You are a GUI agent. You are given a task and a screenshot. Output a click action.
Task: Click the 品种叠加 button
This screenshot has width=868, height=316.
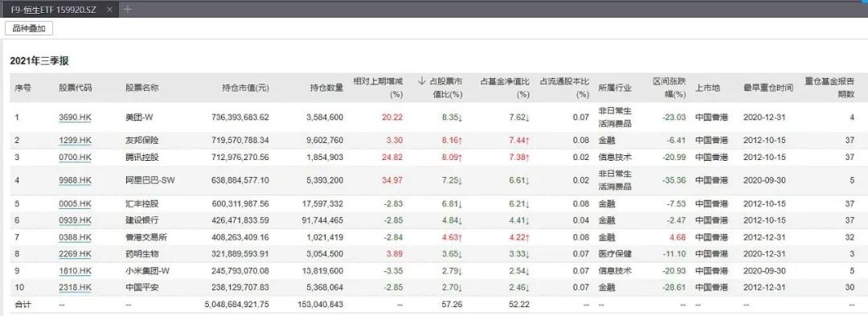click(29, 28)
